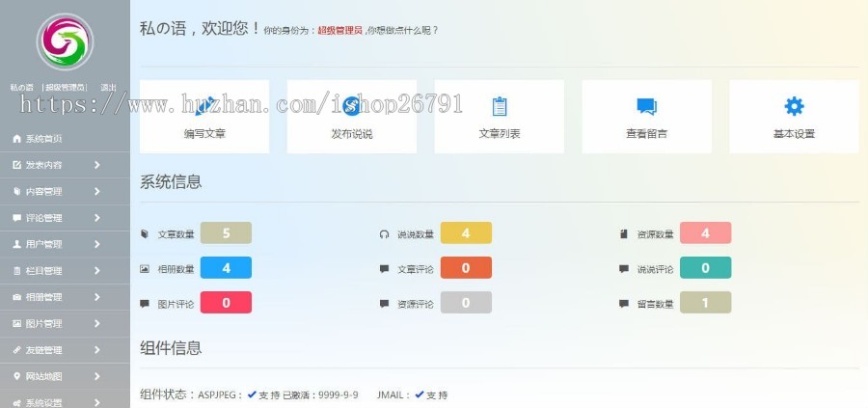
Task: Click the map pin icon beside 网站地图
Action: [x=16, y=376]
